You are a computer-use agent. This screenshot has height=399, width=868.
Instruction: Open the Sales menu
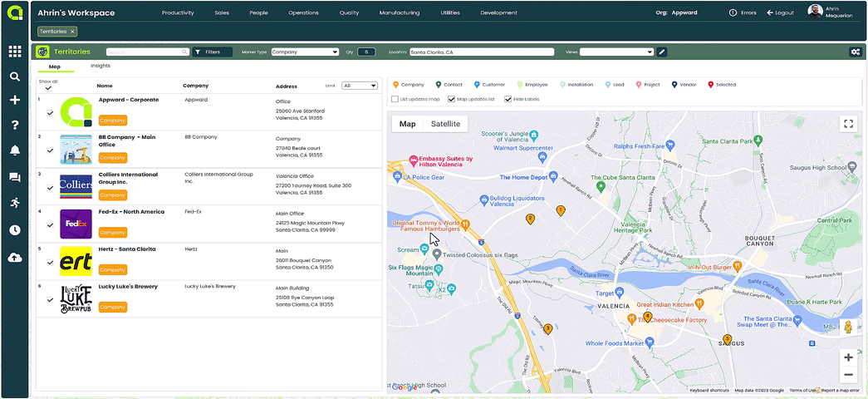pyautogui.click(x=222, y=12)
